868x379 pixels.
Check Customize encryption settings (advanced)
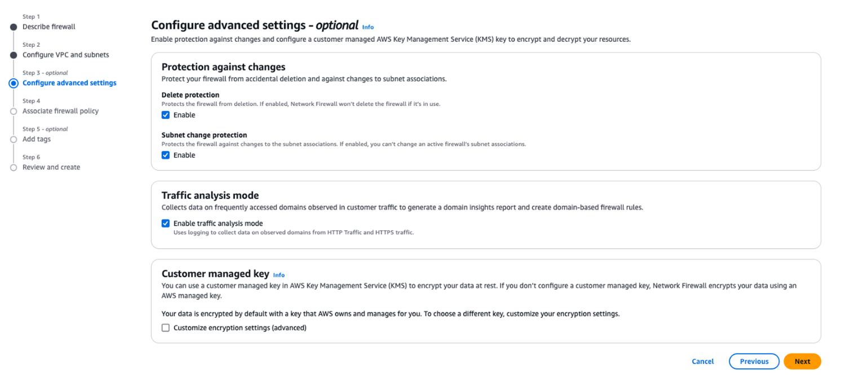point(165,327)
